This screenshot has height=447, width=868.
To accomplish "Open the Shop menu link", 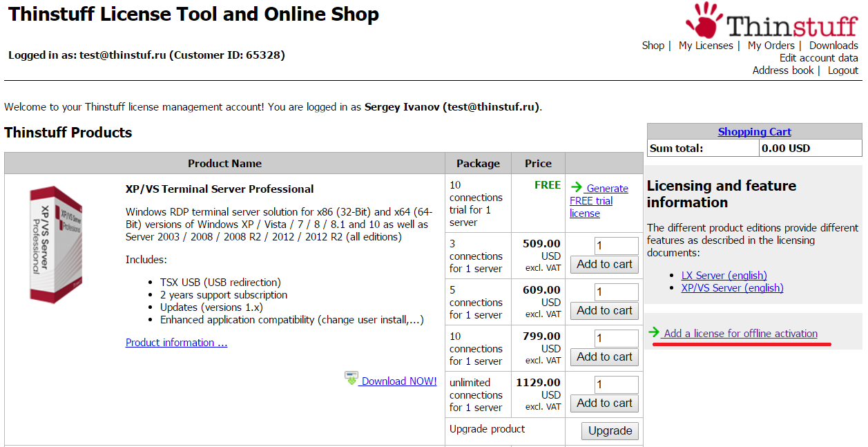I will click(653, 46).
